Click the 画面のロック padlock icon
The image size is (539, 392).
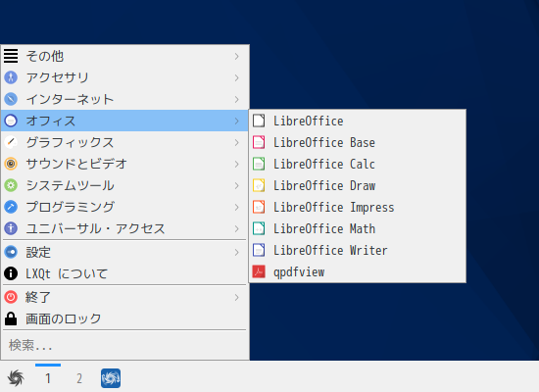[x=11, y=318]
